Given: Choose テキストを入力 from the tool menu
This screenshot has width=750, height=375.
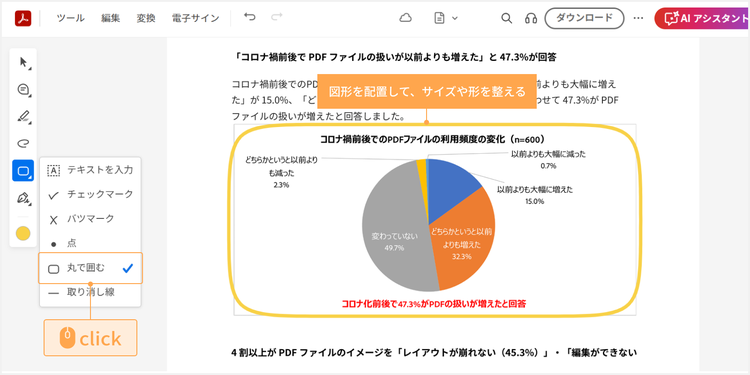Looking at the screenshot, I should (90, 170).
